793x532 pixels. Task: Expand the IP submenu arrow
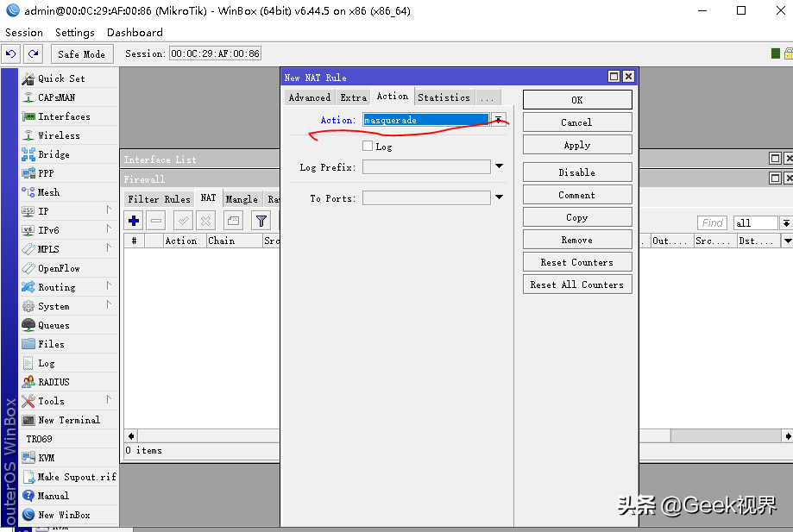109,210
